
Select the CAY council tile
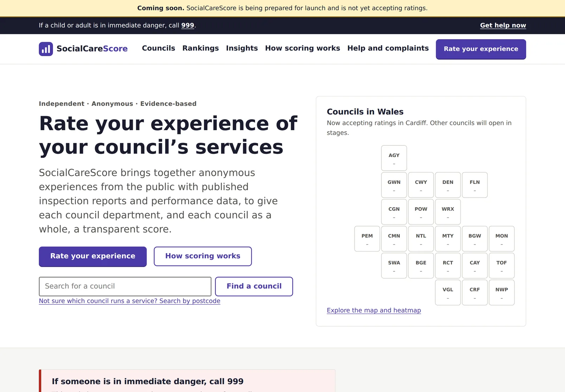[x=475, y=266]
